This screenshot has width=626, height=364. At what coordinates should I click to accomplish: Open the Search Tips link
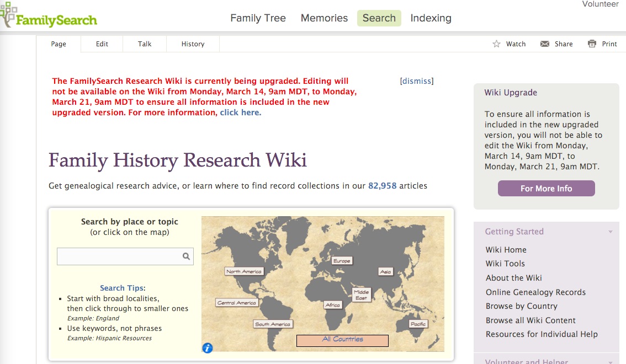(x=122, y=288)
